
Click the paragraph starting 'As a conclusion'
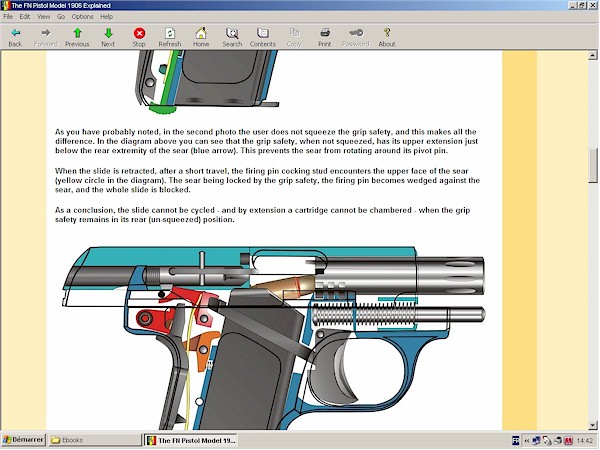click(262, 215)
